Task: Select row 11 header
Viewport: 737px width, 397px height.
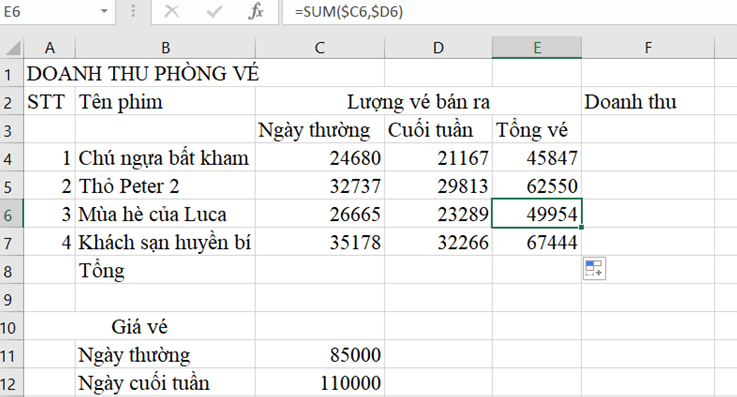Action: click(x=11, y=355)
